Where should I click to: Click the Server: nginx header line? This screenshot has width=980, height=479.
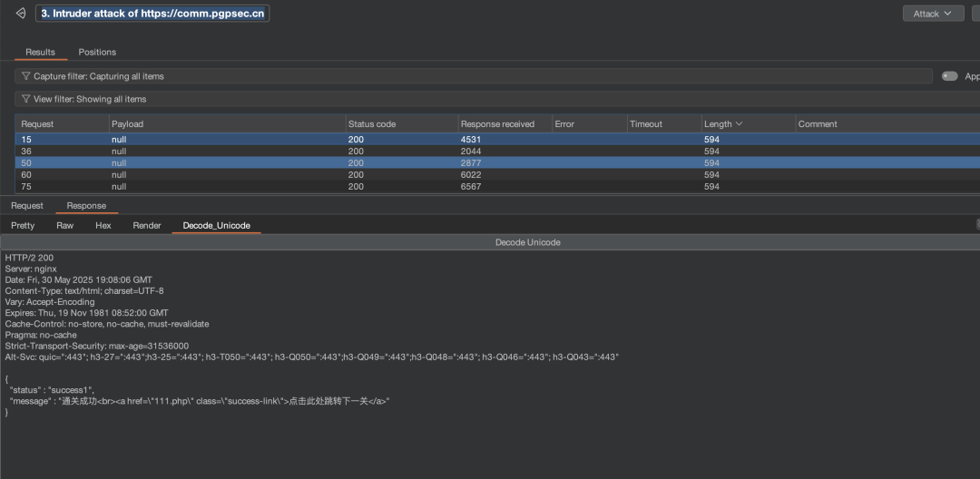(31, 269)
